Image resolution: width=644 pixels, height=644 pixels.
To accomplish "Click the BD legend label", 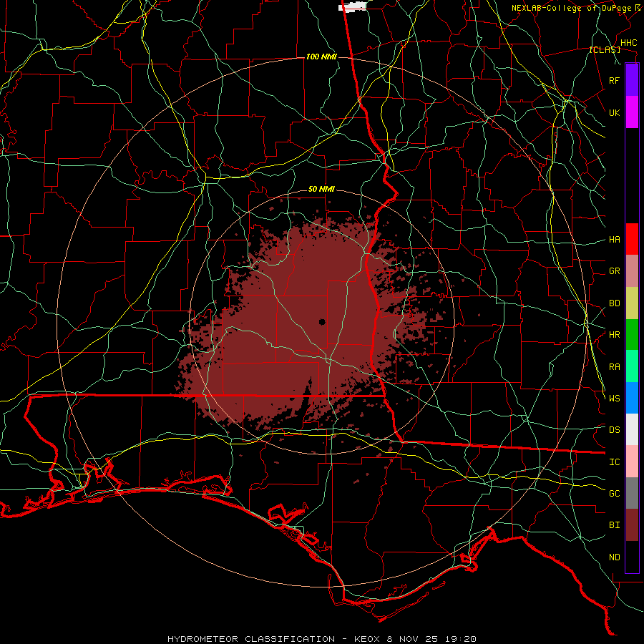I will click(x=614, y=303).
